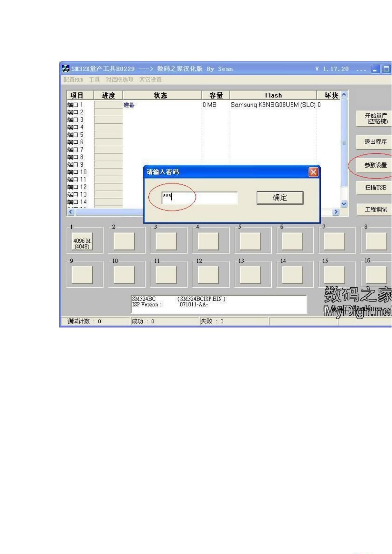Click port slot 11 box
The height and width of the screenshot is (554, 392).
(166, 275)
